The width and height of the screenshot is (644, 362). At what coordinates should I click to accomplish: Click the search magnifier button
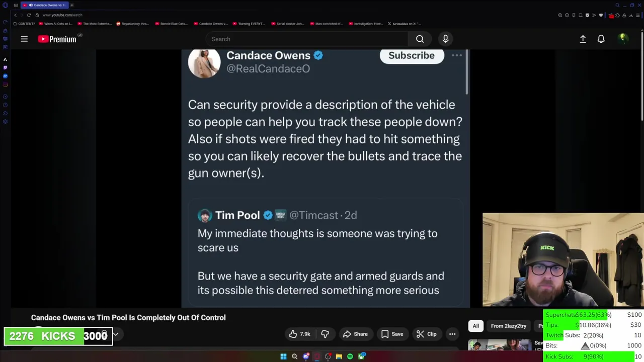tap(420, 39)
